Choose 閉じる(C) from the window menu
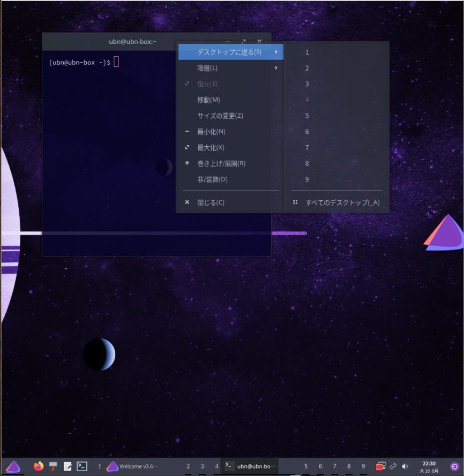 (x=230, y=202)
